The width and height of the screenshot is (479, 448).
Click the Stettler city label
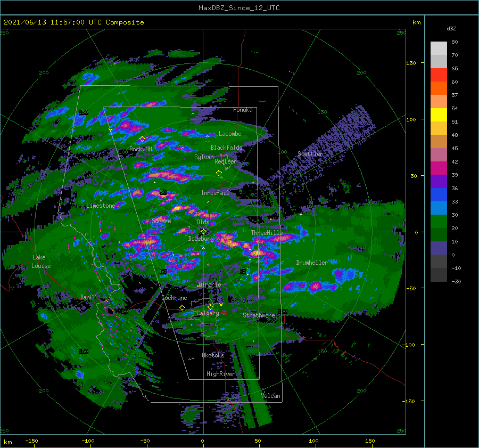pos(310,154)
